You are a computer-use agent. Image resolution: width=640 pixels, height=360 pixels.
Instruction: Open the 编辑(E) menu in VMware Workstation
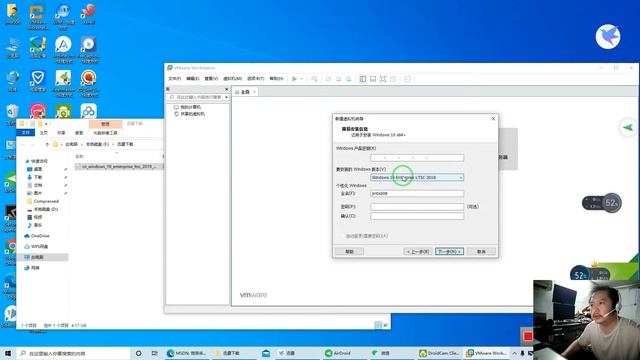pos(193,78)
